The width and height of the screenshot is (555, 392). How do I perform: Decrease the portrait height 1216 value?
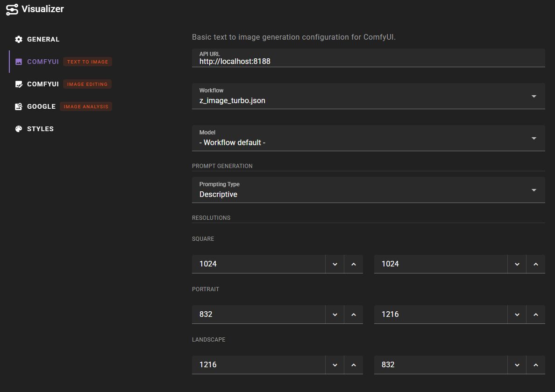[x=517, y=314]
